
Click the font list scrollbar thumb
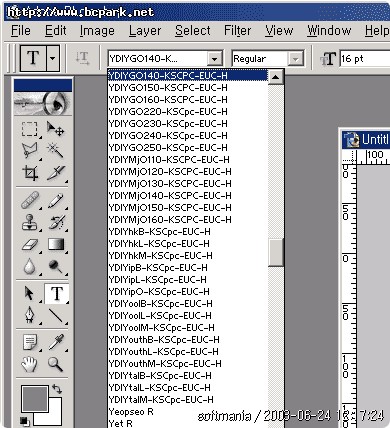pyautogui.click(x=276, y=252)
